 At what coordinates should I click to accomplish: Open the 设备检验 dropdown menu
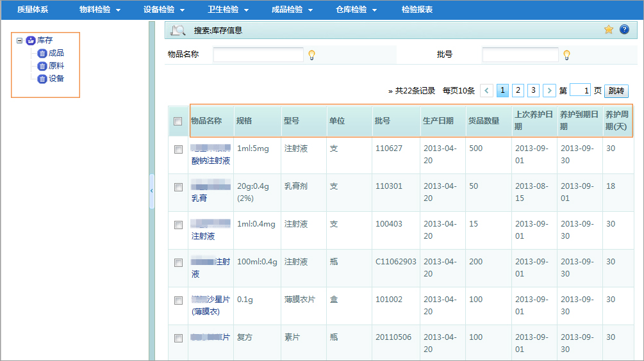click(164, 10)
